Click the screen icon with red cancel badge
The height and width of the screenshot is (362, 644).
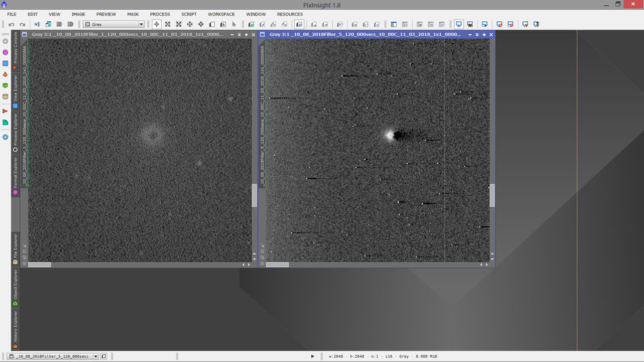click(x=500, y=24)
